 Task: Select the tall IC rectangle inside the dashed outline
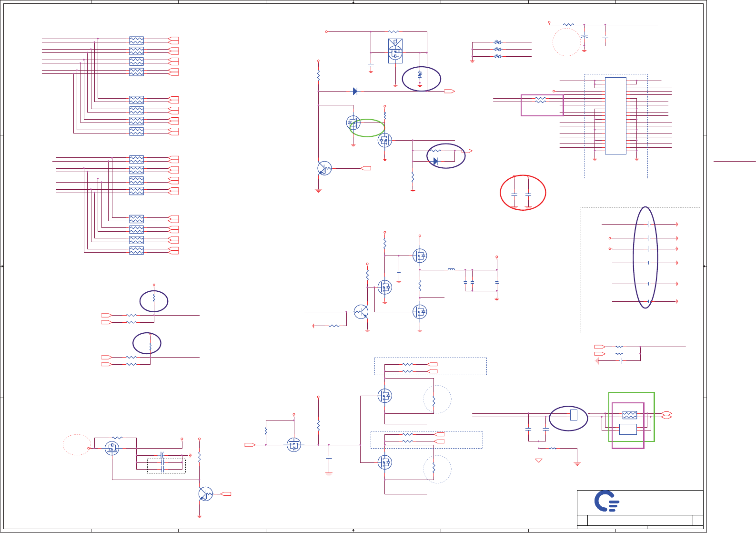[x=615, y=116]
